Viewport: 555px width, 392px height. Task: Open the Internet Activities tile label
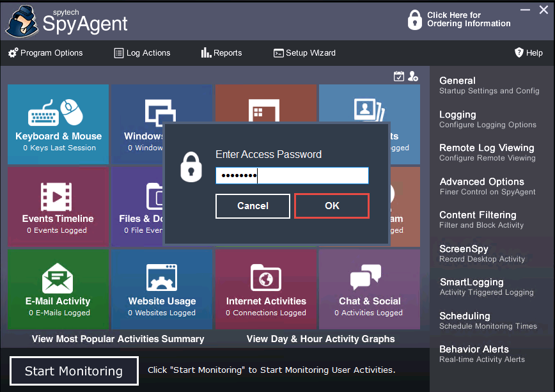(266, 301)
